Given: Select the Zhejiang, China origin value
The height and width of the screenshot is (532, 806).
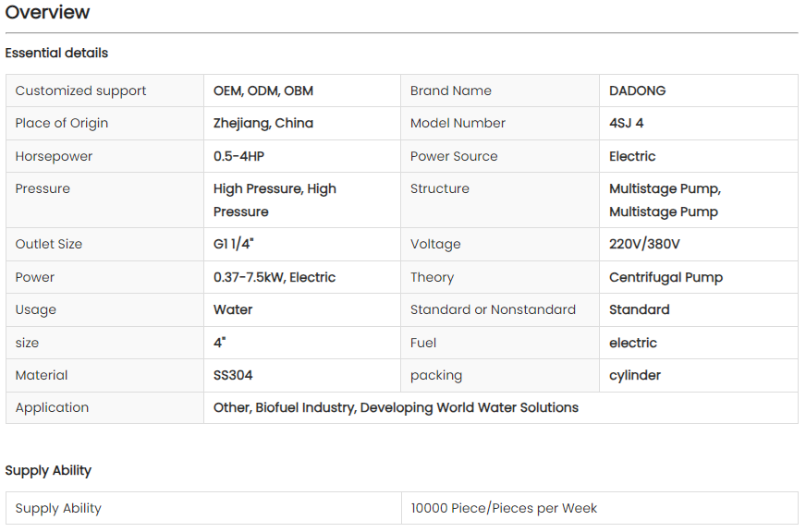Looking at the screenshot, I should tap(263, 123).
